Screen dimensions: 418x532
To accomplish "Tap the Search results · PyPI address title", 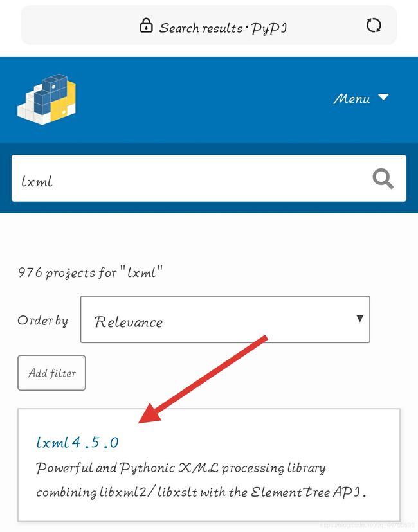I will (x=223, y=28).
